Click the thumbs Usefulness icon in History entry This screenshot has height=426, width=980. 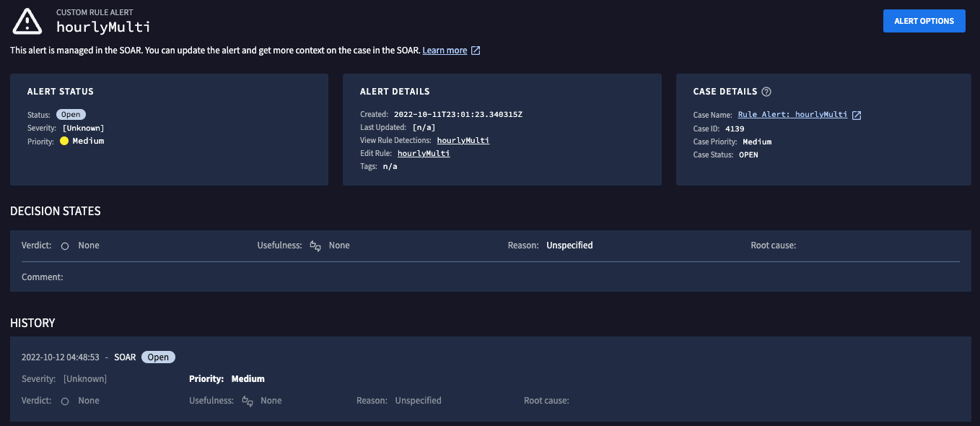click(247, 401)
